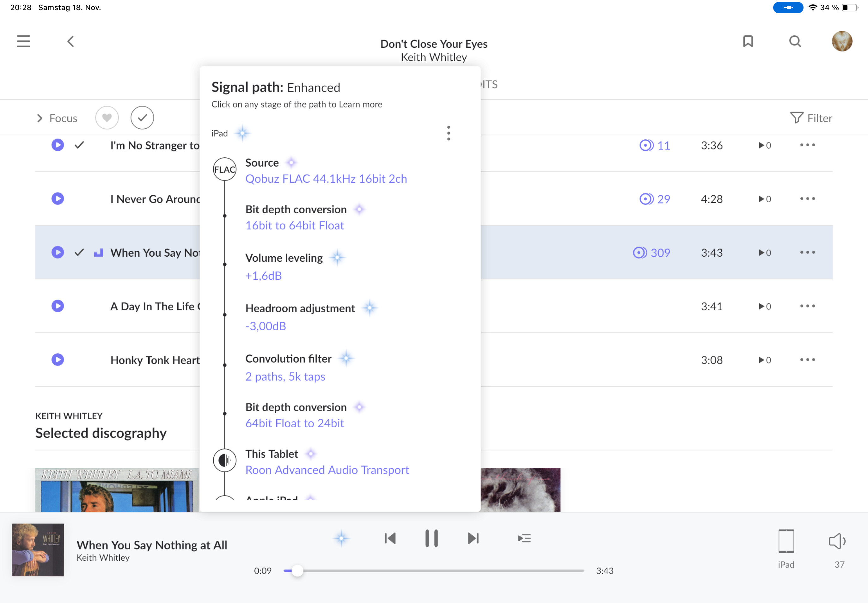
Task: Tap the blue pill indicator in status bar
Action: tap(788, 8)
